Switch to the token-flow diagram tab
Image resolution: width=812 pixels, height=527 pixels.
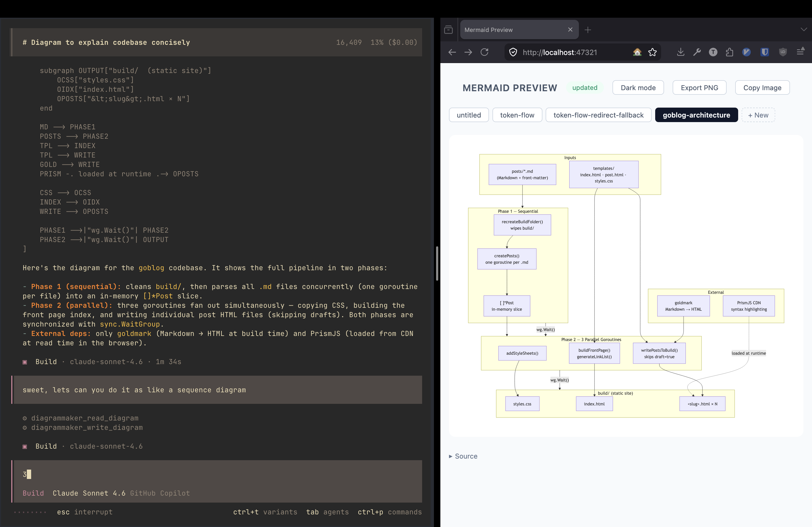(x=517, y=115)
